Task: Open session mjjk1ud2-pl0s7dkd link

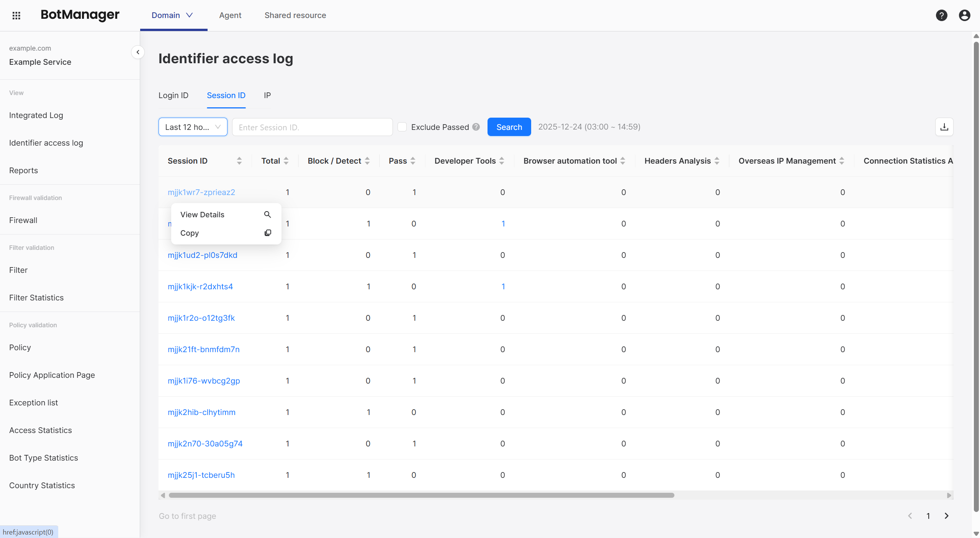Action: coord(202,255)
